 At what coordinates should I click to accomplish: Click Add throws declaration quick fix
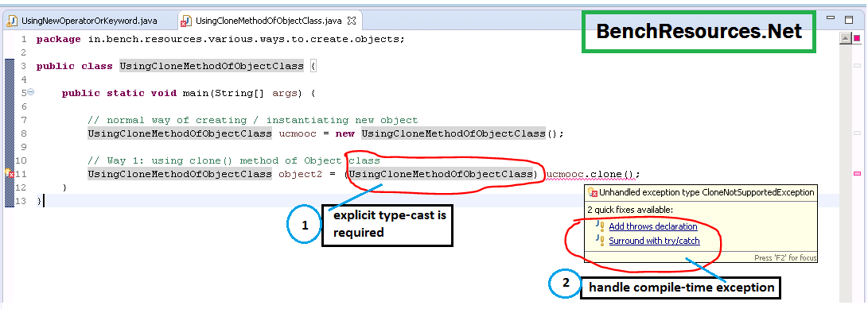[652, 226]
